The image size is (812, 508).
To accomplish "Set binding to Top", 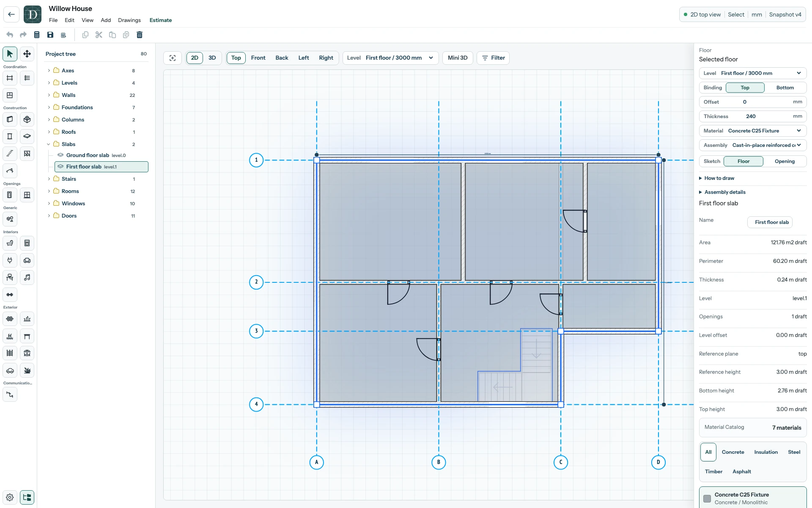I will coord(745,88).
